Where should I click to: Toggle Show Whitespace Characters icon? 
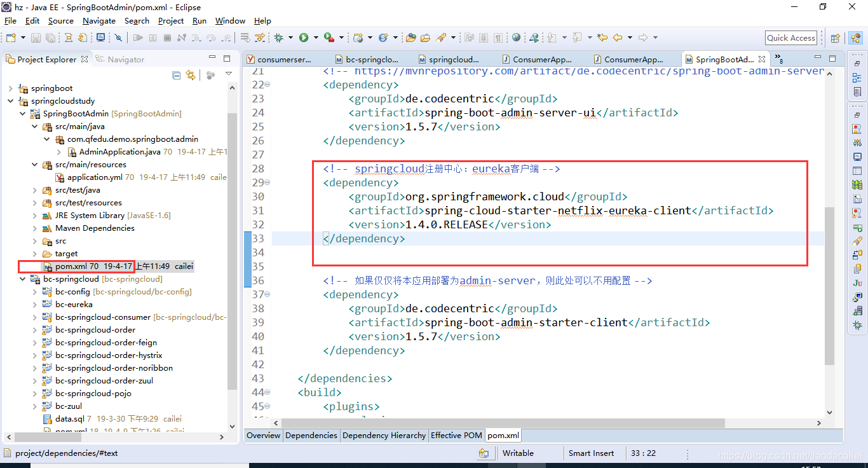pyautogui.click(x=498, y=38)
